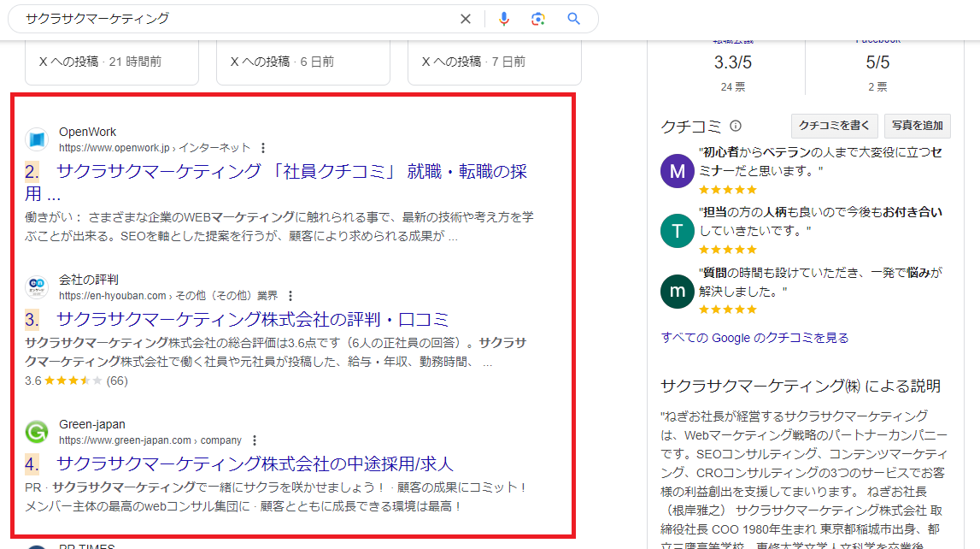
Task: Open the OpenWork site favicon
Action: pyautogui.click(x=37, y=139)
